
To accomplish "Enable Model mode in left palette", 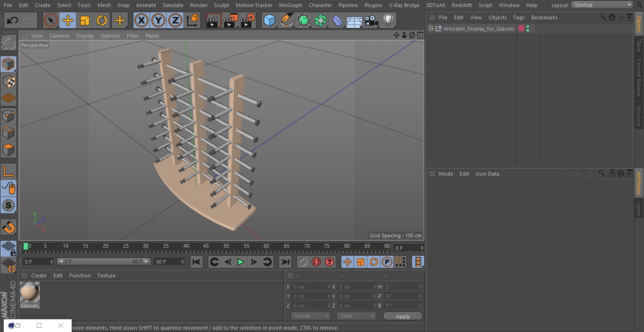I will point(8,64).
